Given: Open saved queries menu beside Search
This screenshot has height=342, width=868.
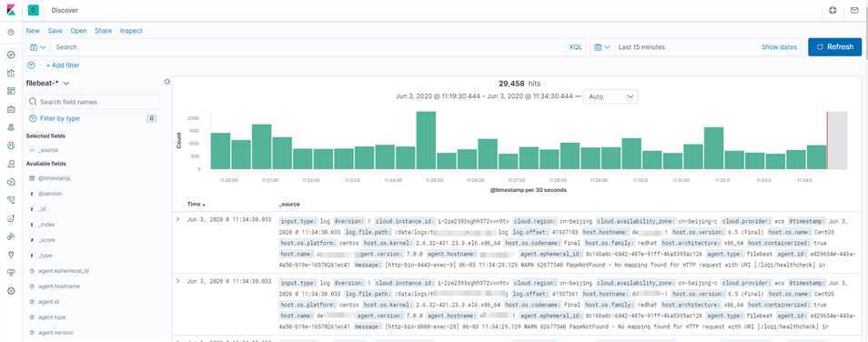Looking at the screenshot, I should click(37, 47).
